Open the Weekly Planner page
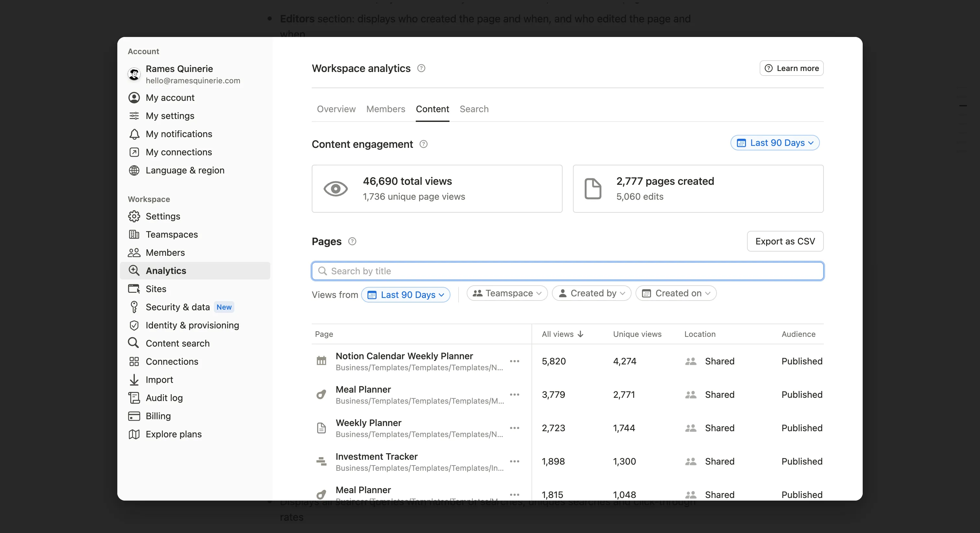This screenshot has width=980, height=533. point(368,423)
